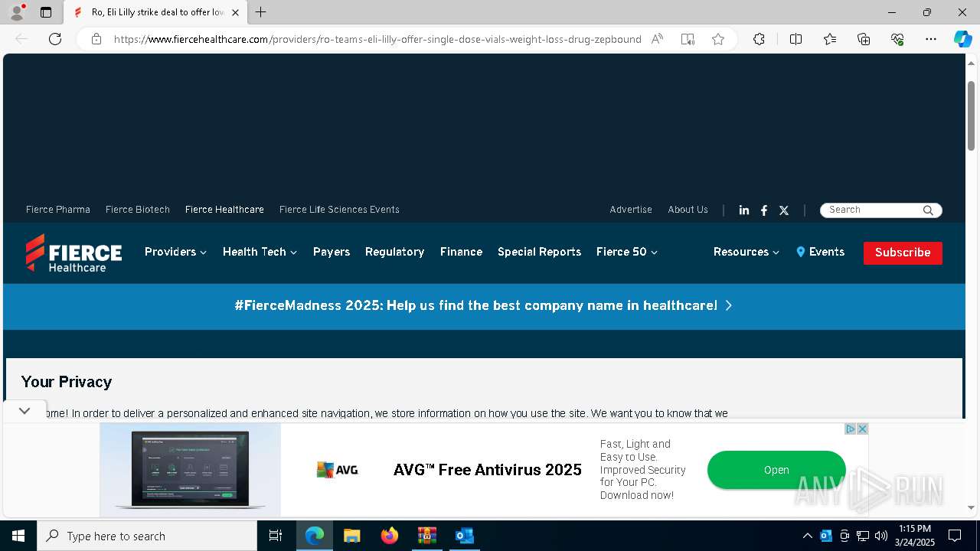This screenshot has width=980, height=551.
Task: Expand the Fierce 50 dropdown
Action: click(x=626, y=252)
